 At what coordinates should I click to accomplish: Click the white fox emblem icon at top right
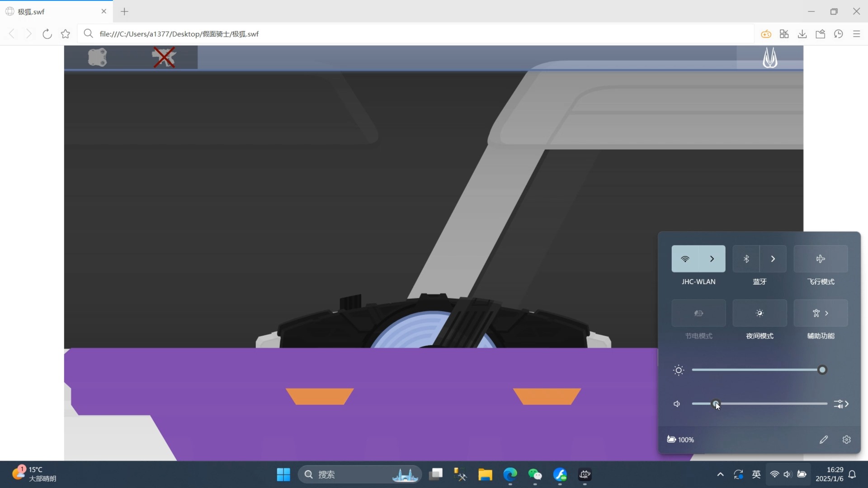tap(770, 58)
